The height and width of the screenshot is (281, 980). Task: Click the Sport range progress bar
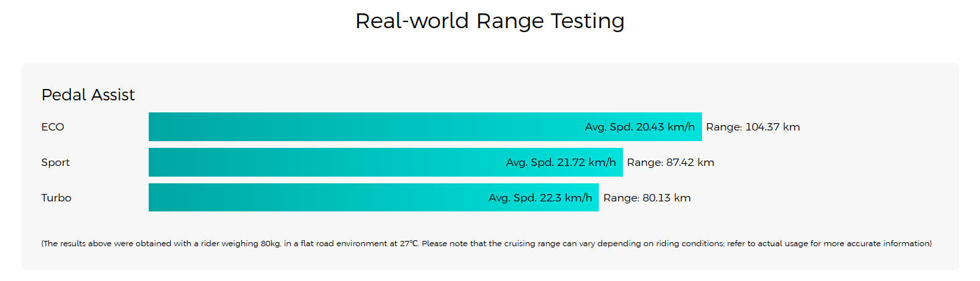386,163
